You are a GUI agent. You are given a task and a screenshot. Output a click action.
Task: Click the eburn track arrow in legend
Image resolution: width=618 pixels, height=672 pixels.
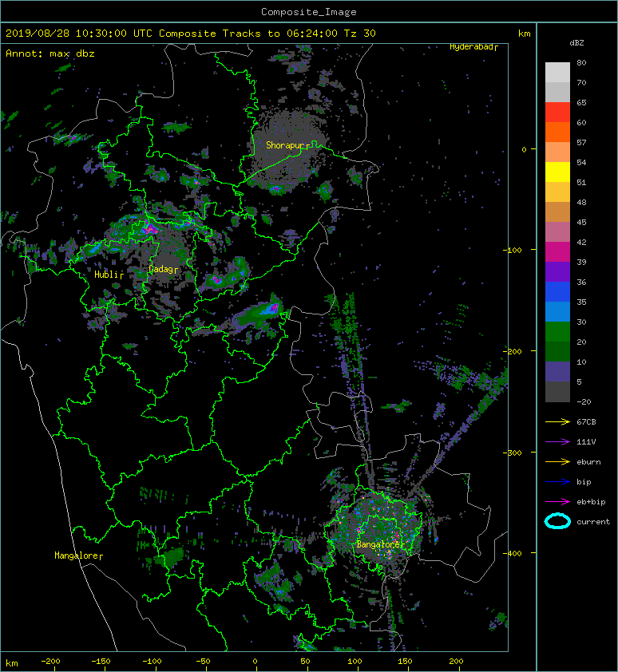coord(557,461)
